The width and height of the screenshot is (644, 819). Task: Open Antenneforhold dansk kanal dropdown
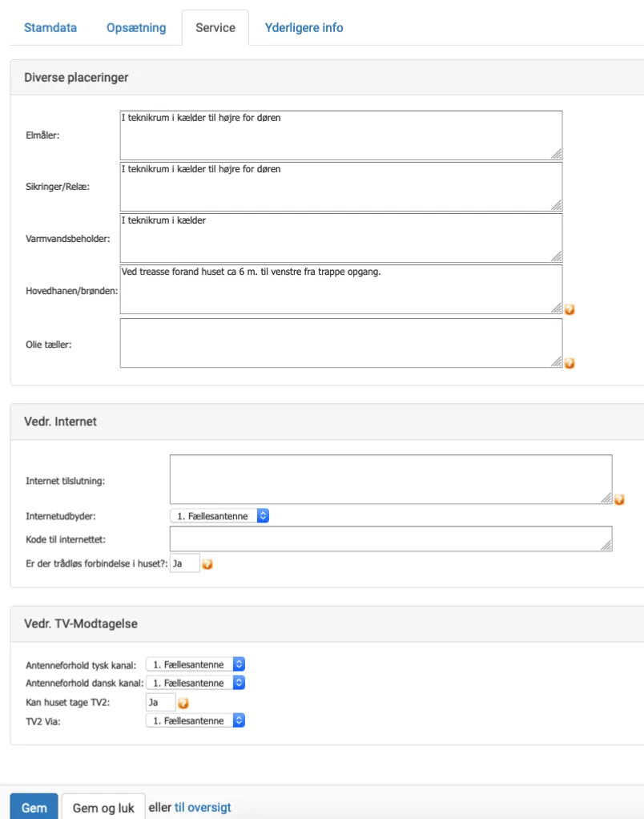pyautogui.click(x=195, y=683)
